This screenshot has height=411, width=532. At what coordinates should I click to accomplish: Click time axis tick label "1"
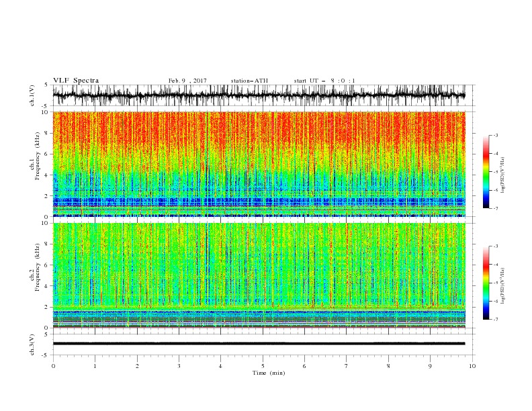95,366
